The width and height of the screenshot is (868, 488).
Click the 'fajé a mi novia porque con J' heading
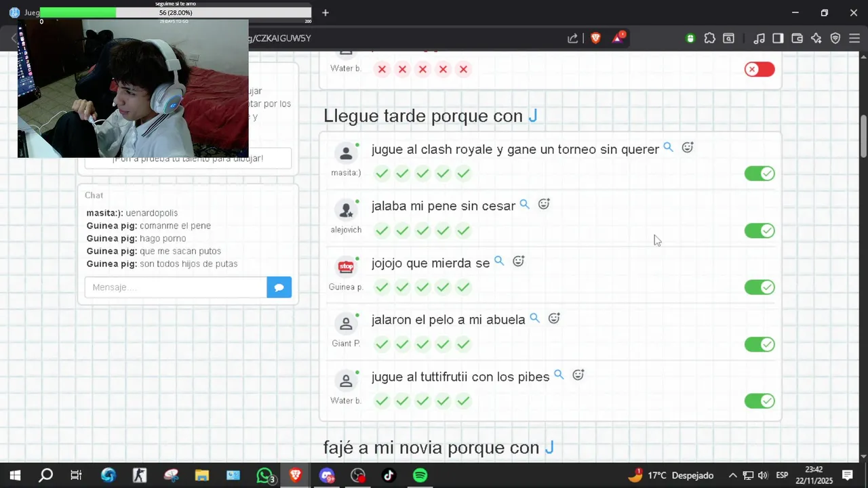pos(439,447)
